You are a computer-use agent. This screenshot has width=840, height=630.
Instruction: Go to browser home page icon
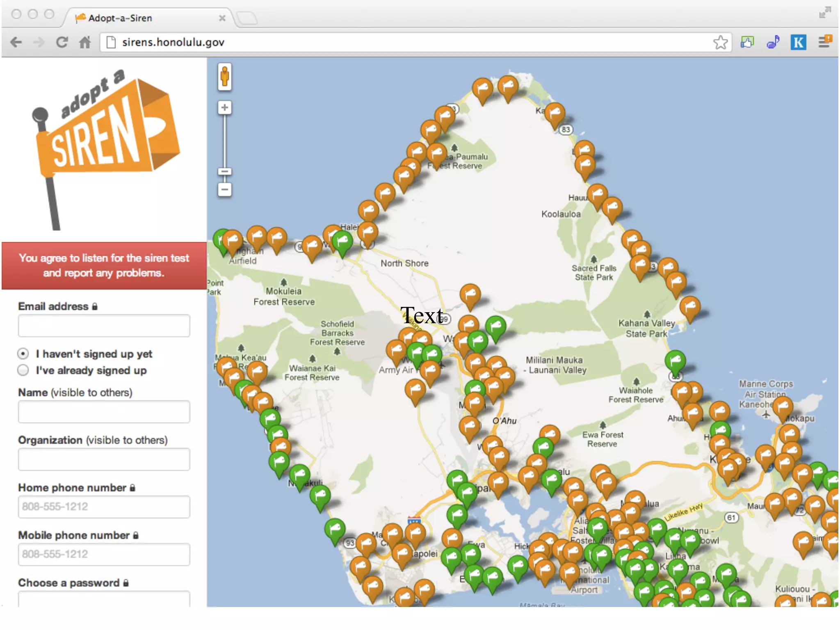click(x=85, y=42)
